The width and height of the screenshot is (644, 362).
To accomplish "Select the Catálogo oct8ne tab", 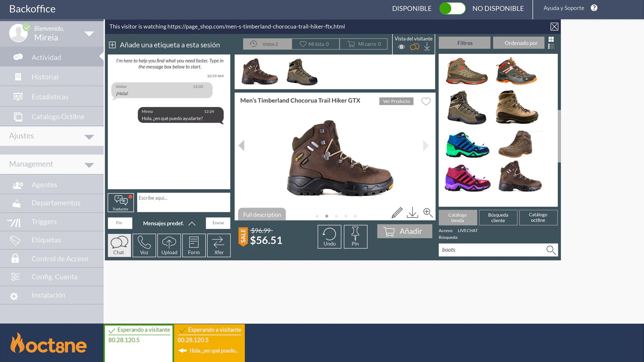I will (538, 218).
